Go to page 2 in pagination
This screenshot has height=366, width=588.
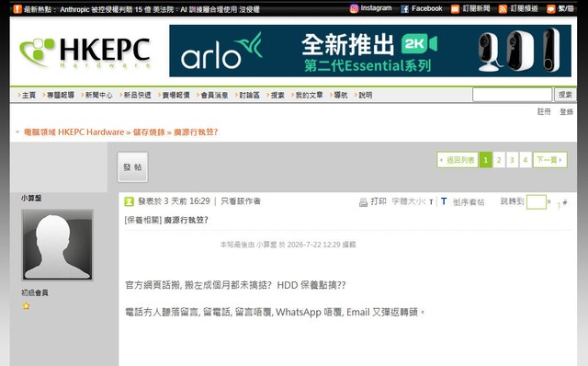[499, 160]
